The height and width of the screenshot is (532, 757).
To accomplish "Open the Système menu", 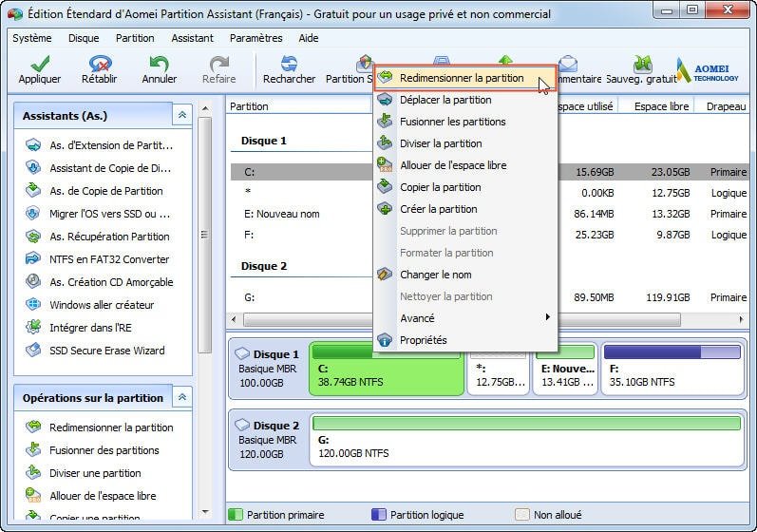I will [32, 38].
